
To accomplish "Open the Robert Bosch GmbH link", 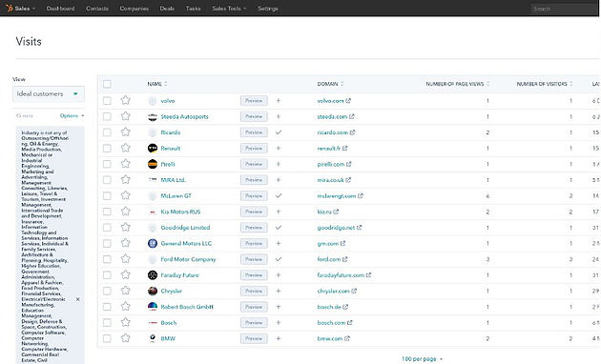I will [x=187, y=307].
